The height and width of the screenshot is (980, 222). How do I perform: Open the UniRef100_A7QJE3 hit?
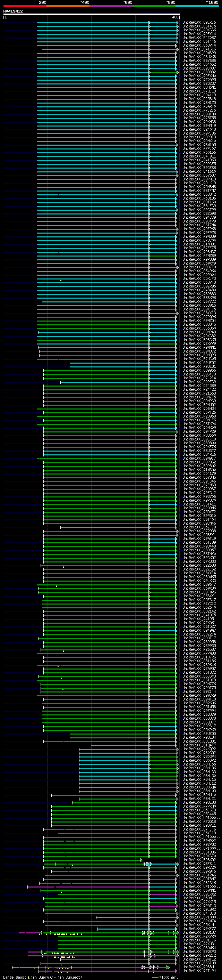tap(199, 91)
